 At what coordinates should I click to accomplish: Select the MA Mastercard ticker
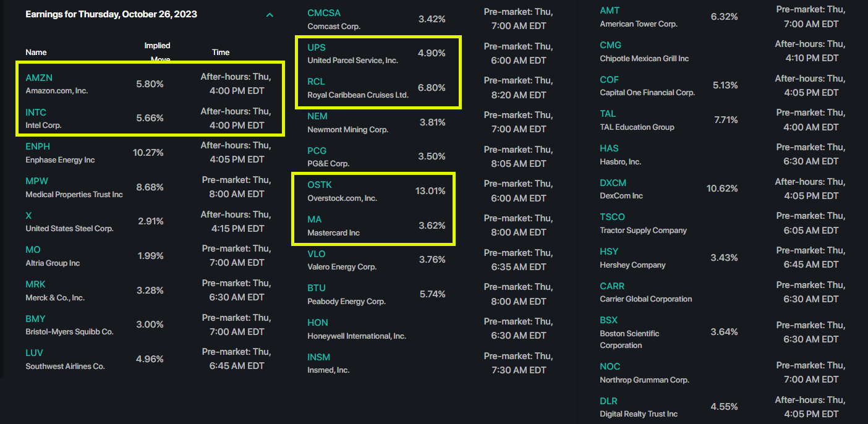pos(315,219)
